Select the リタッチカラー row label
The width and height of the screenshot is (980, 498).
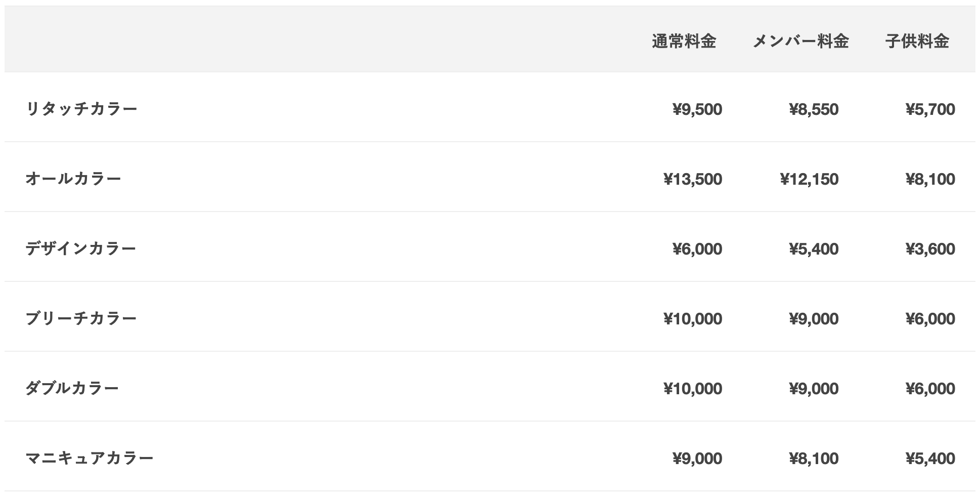pyautogui.click(x=81, y=109)
